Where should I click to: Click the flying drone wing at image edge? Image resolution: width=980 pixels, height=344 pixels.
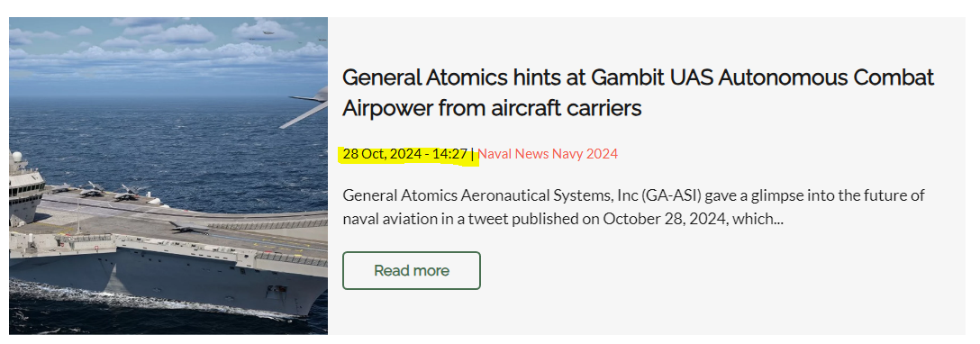click(x=306, y=106)
